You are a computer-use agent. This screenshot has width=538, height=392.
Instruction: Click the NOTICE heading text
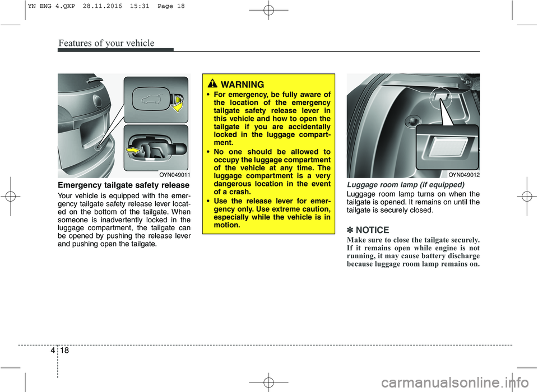[x=372, y=230]
